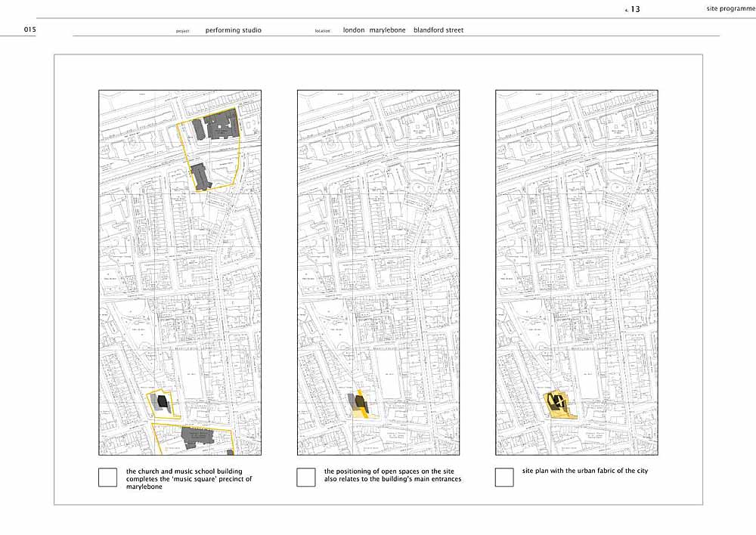Click the 'project:' label in the header
Viewport: 756px width, 535px height.
182,32
